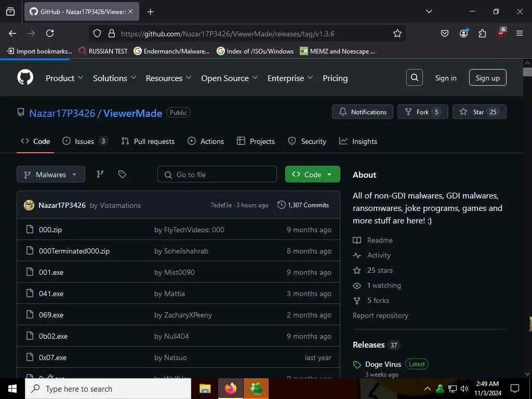
Task: Switch to the Issues tab
Action: (x=85, y=141)
